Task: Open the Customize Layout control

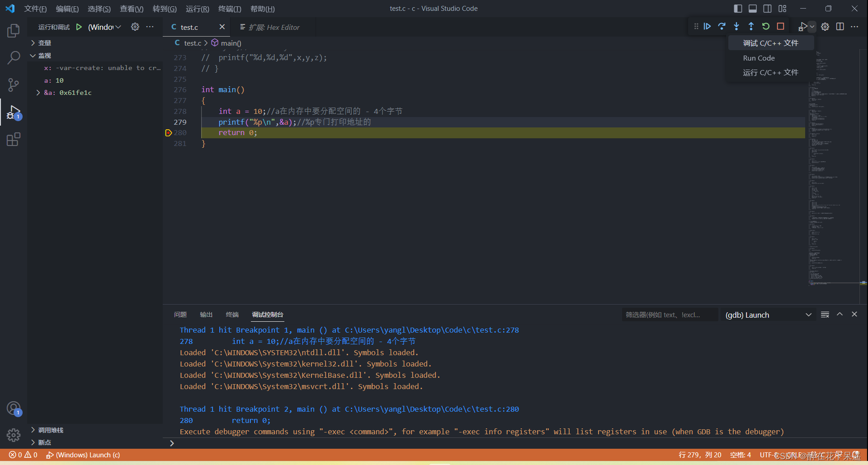Action: pyautogui.click(x=783, y=9)
